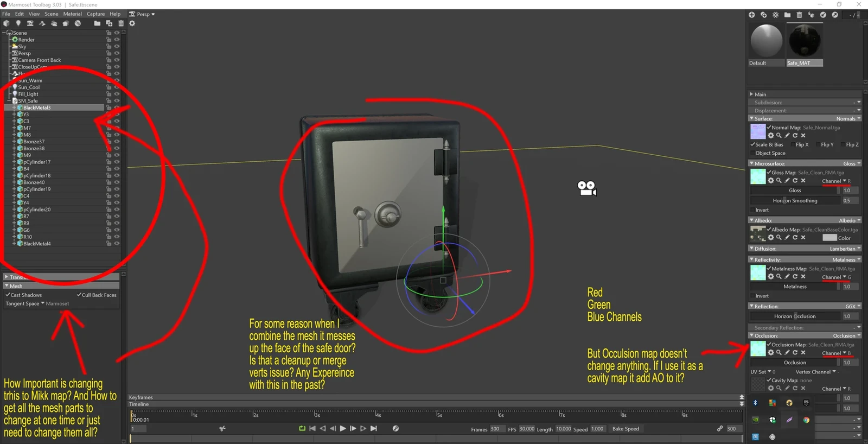Screen dimensions: 868x444
Task: Create a new material folder
Action: tap(787, 15)
